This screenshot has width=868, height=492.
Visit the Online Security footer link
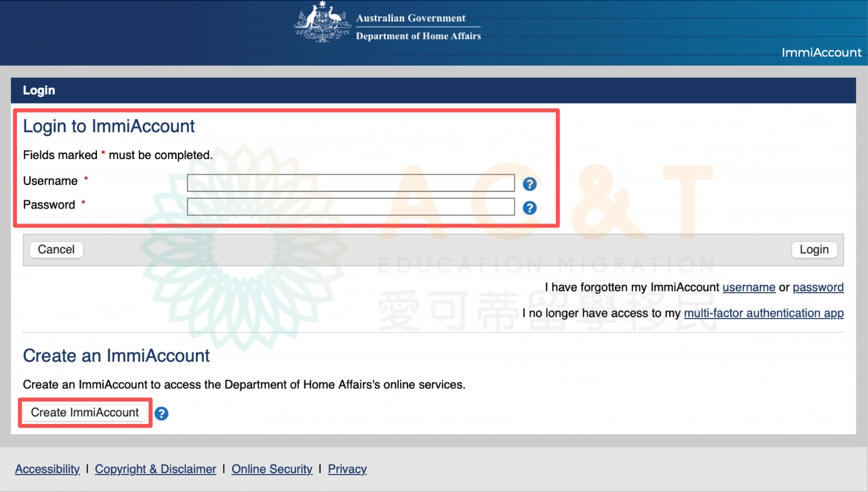click(x=272, y=469)
